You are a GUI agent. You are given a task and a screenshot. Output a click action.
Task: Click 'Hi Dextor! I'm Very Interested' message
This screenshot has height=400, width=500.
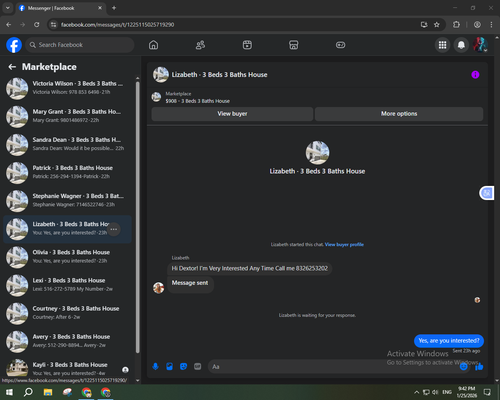(249, 268)
